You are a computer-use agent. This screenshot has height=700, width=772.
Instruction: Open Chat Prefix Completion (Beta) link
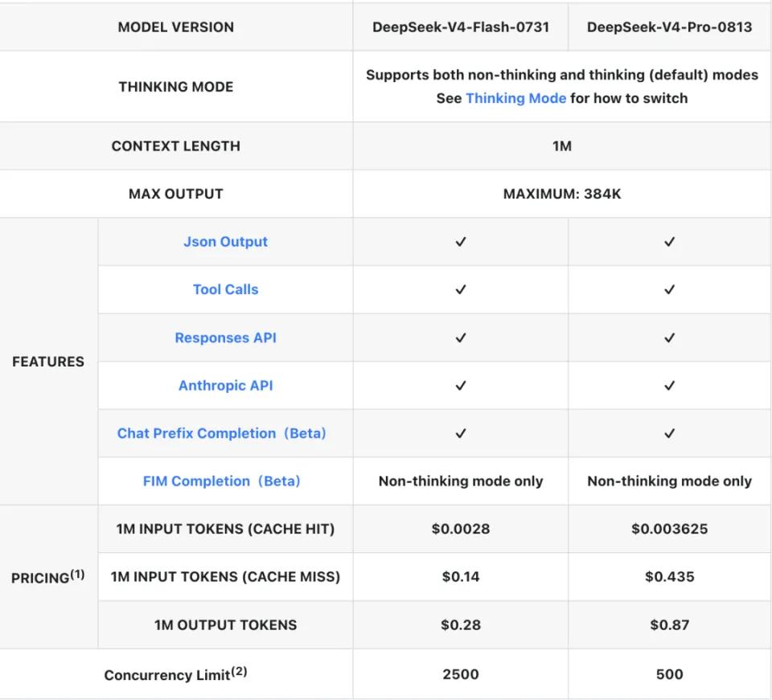(x=222, y=433)
